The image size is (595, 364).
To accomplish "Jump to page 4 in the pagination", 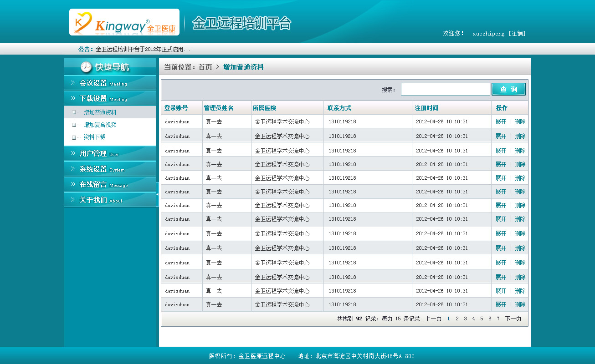I will coord(473,318).
